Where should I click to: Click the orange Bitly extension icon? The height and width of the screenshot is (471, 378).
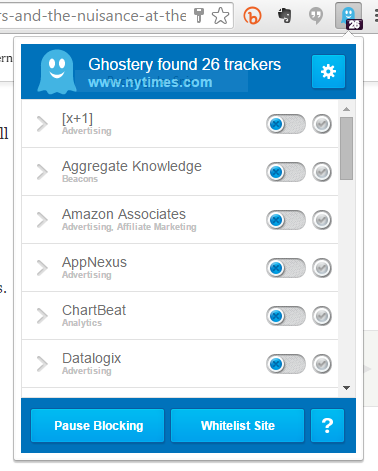[x=252, y=16]
